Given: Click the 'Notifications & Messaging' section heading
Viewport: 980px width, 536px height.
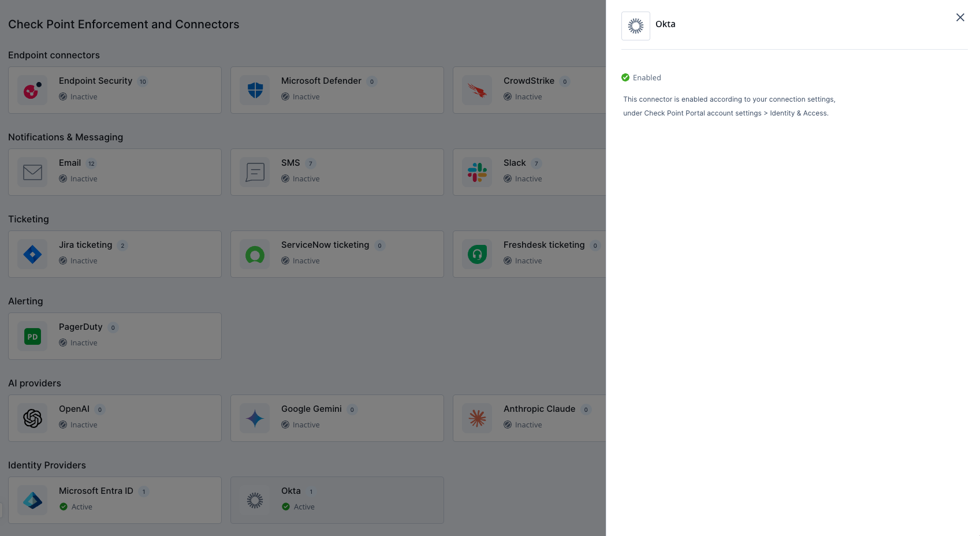Looking at the screenshot, I should [x=66, y=137].
